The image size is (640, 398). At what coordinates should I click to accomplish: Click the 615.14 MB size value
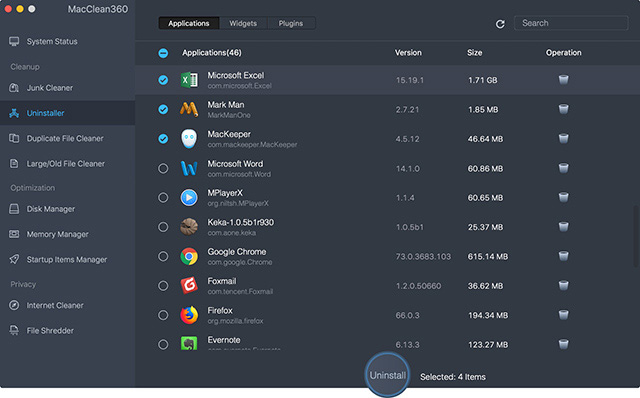[488, 257]
